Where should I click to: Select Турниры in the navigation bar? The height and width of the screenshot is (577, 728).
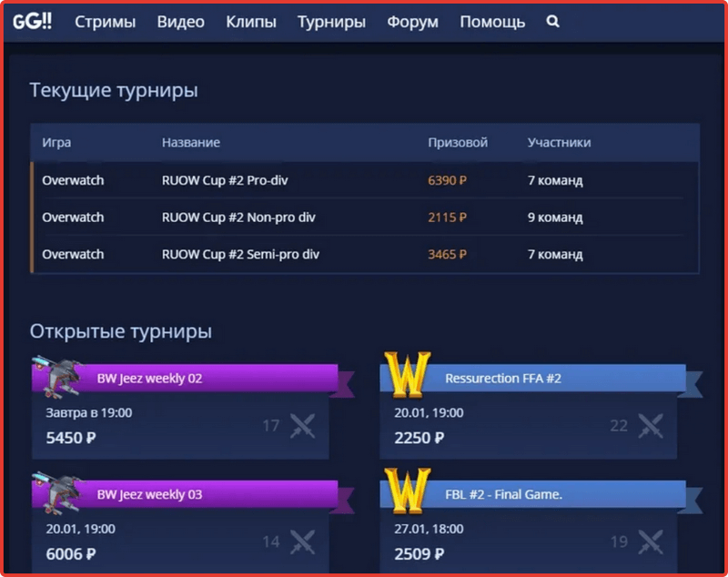331,22
